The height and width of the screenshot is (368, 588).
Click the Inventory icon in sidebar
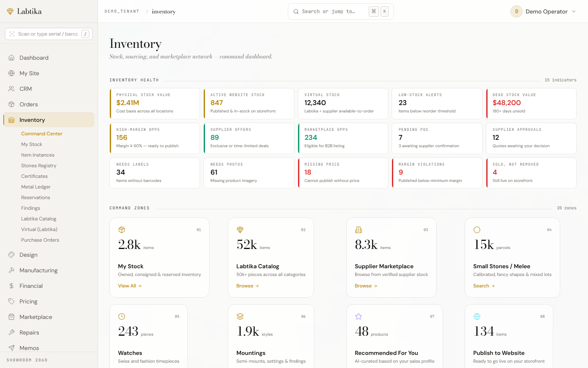(11, 120)
